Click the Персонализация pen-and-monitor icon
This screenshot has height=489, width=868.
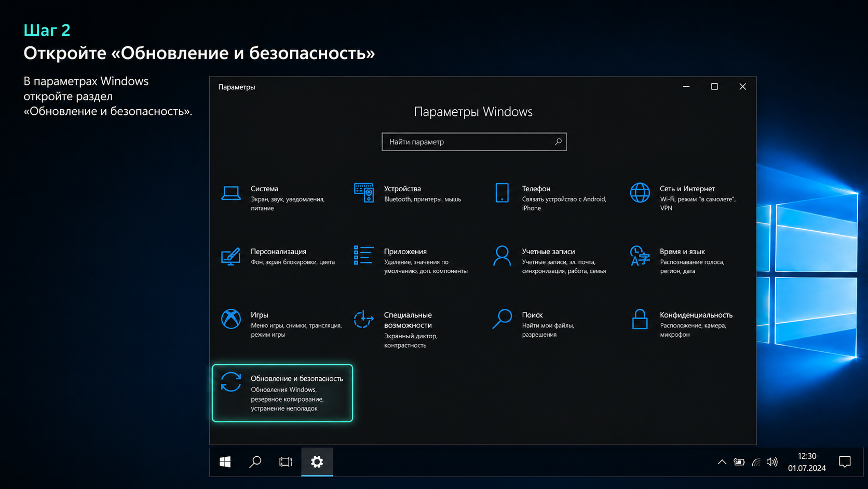231,256
